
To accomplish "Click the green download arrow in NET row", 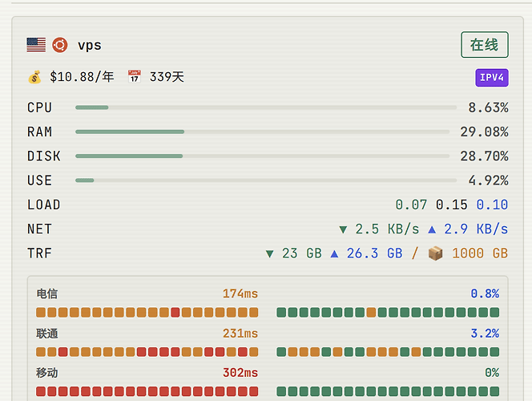I will tap(343, 230).
